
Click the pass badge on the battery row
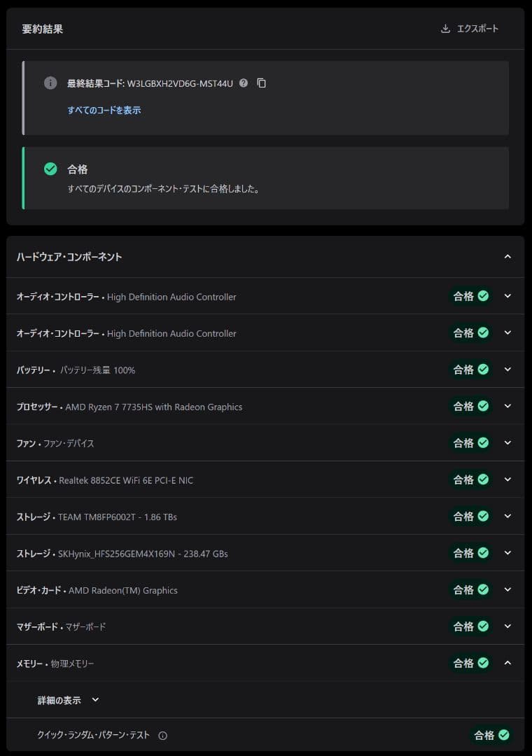point(470,370)
